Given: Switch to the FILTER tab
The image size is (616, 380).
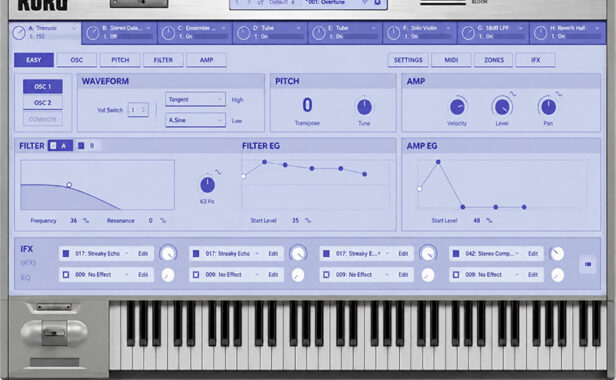Looking at the screenshot, I should click(163, 60).
